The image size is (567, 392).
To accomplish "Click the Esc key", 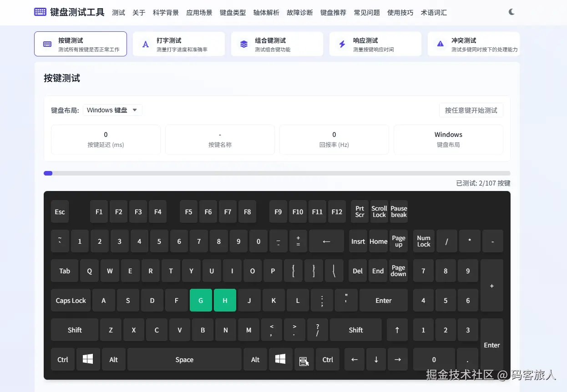I will 60,211.
